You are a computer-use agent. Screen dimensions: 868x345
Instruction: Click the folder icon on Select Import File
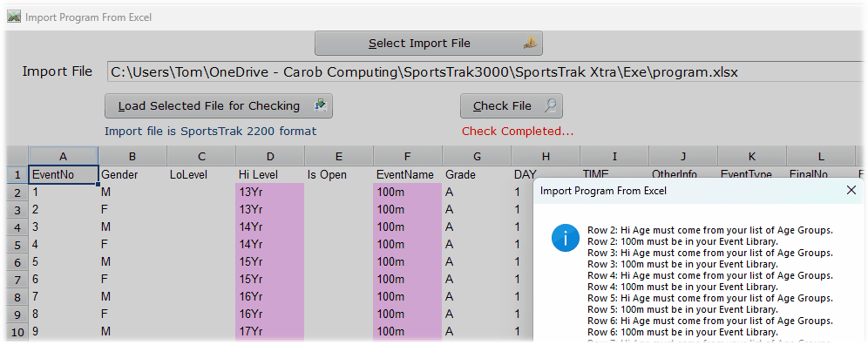tap(530, 44)
